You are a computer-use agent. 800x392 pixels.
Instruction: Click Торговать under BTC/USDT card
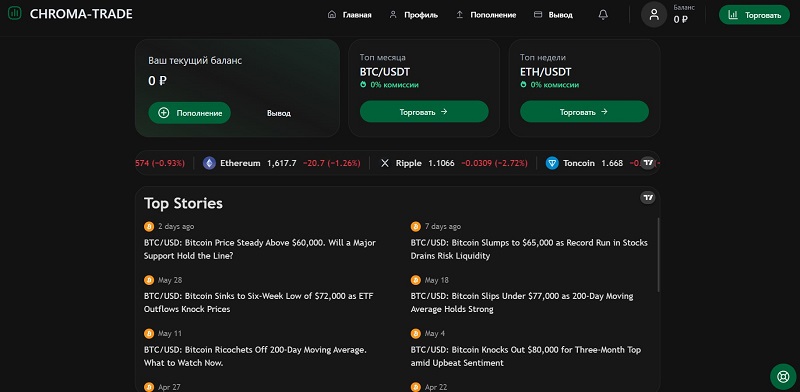click(x=424, y=111)
